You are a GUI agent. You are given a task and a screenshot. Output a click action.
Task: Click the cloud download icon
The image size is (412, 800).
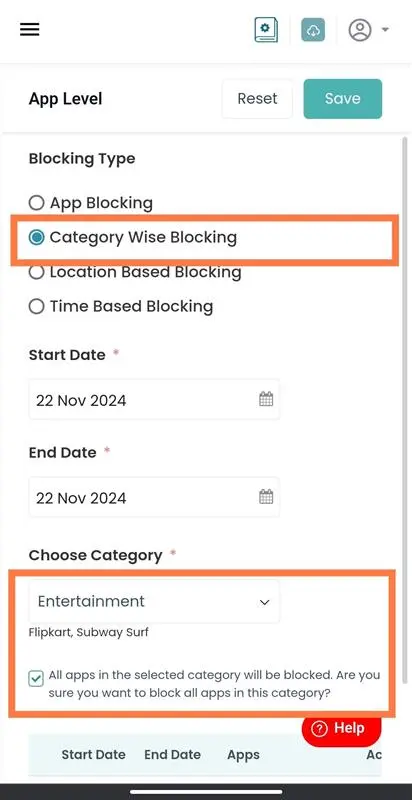coord(313,30)
